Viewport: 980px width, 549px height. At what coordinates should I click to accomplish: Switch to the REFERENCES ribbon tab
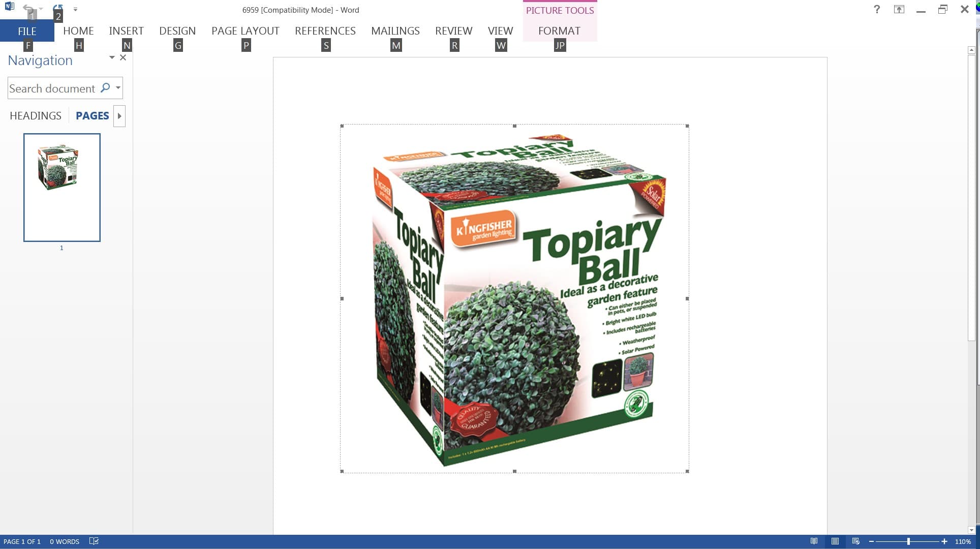[x=325, y=31]
